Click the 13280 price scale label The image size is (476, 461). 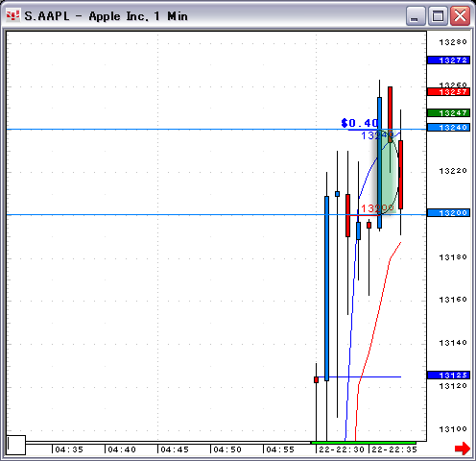tap(453, 42)
